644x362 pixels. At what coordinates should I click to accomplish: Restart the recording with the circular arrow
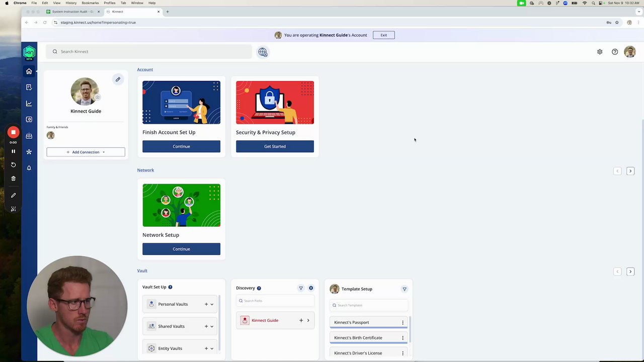tap(13, 165)
